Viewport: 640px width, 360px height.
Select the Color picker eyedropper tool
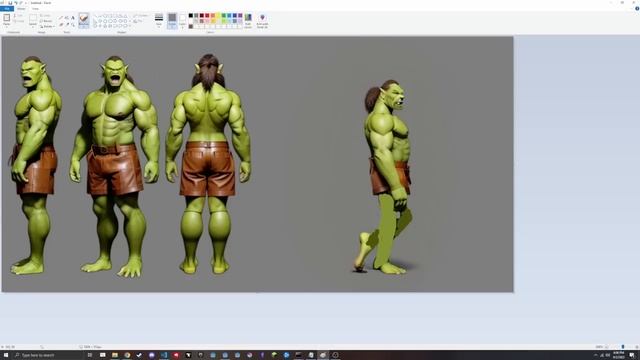click(67, 24)
